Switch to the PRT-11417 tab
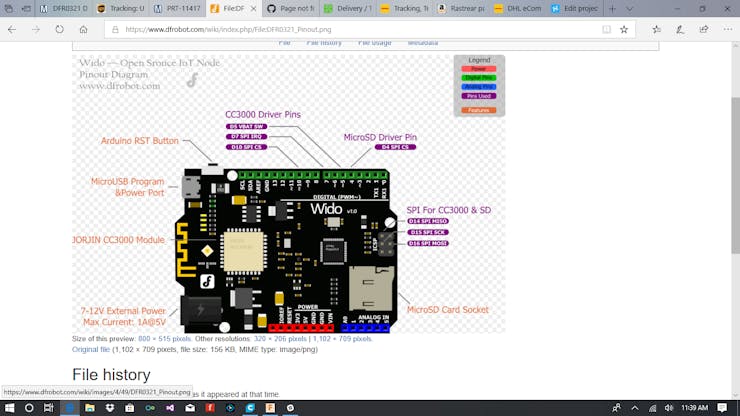This screenshot has width=740, height=416. click(177, 8)
